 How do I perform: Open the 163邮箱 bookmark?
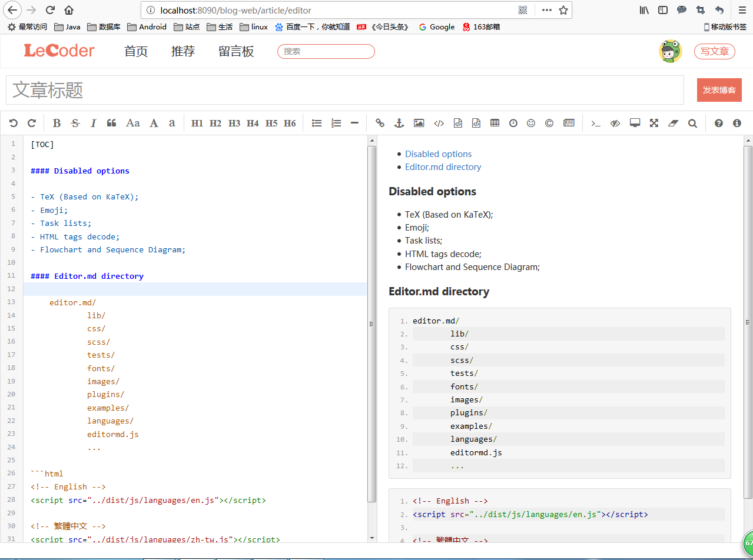pos(481,27)
